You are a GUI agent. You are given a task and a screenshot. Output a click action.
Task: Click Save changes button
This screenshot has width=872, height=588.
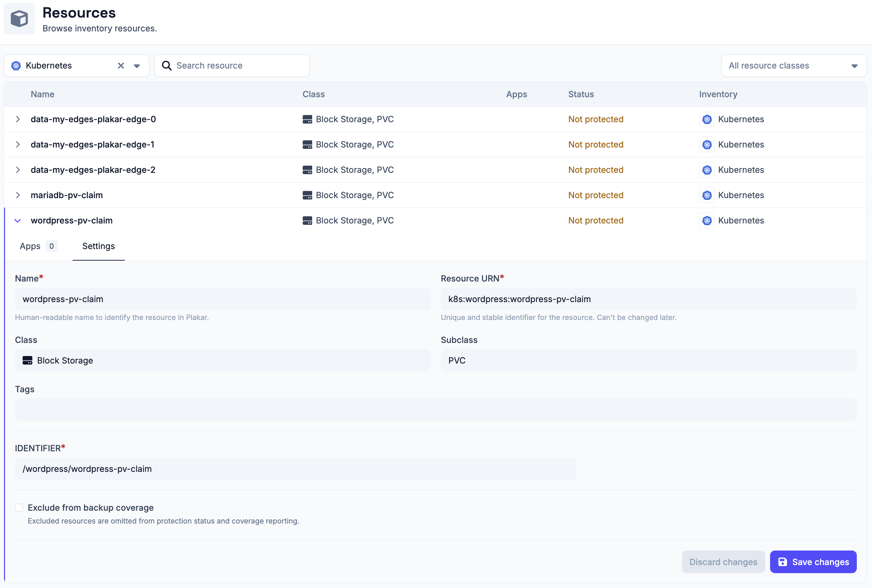click(813, 562)
